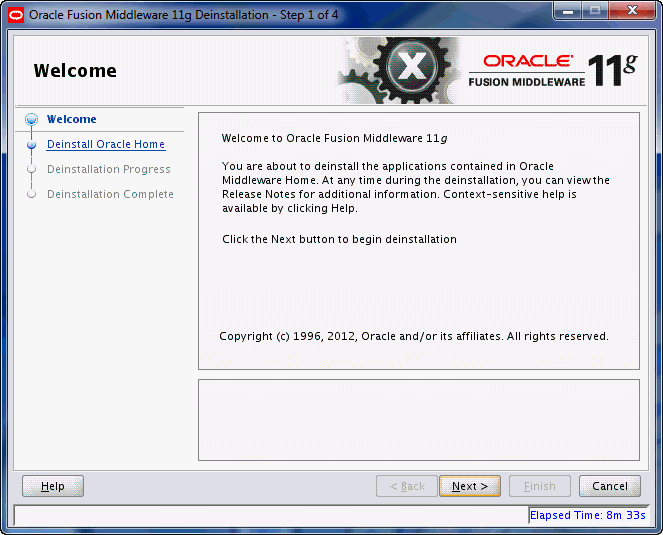Select the Deinstallation Progress step label

click(x=108, y=169)
